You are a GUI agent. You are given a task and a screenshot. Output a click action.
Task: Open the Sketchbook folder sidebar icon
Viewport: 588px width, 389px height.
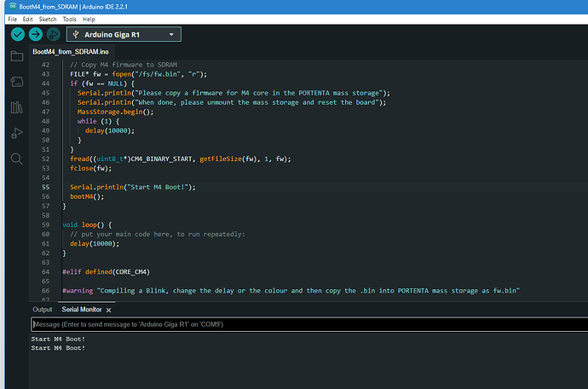coord(16,56)
